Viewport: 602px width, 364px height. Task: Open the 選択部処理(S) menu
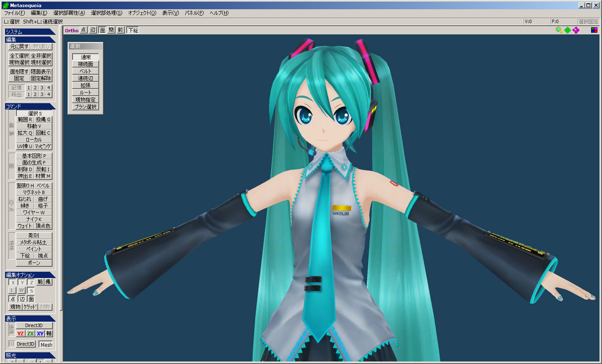tap(107, 13)
